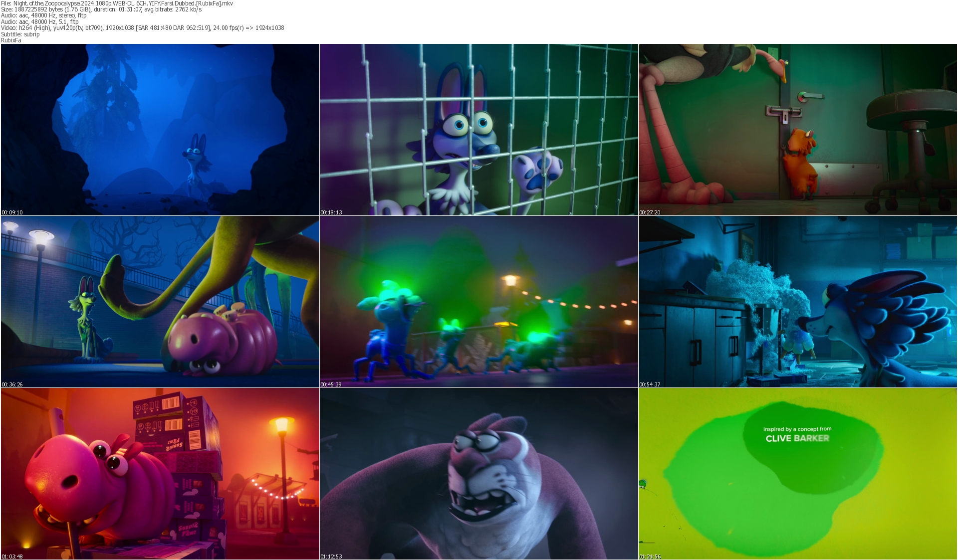Image resolution: width=958 pixels, height=560 pixels.
Task: Click the 'CLIVE BARKER' credit text
Action: (797, 438)
